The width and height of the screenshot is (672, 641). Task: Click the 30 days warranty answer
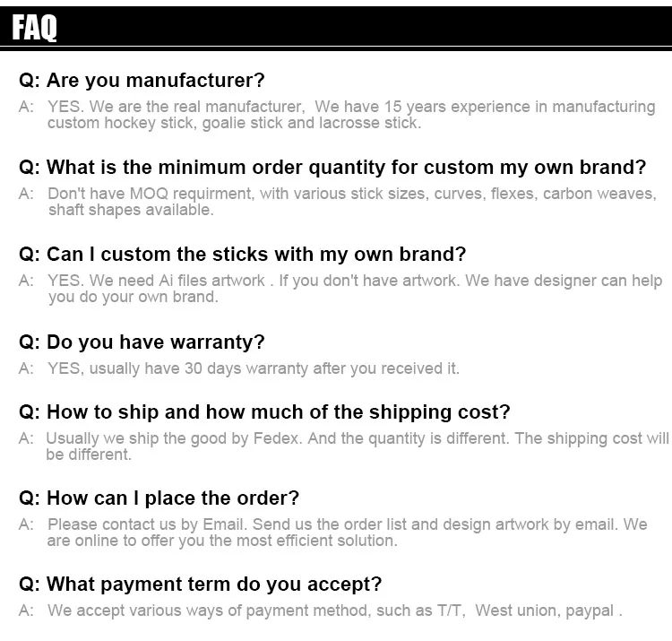[x=238, y=368]
